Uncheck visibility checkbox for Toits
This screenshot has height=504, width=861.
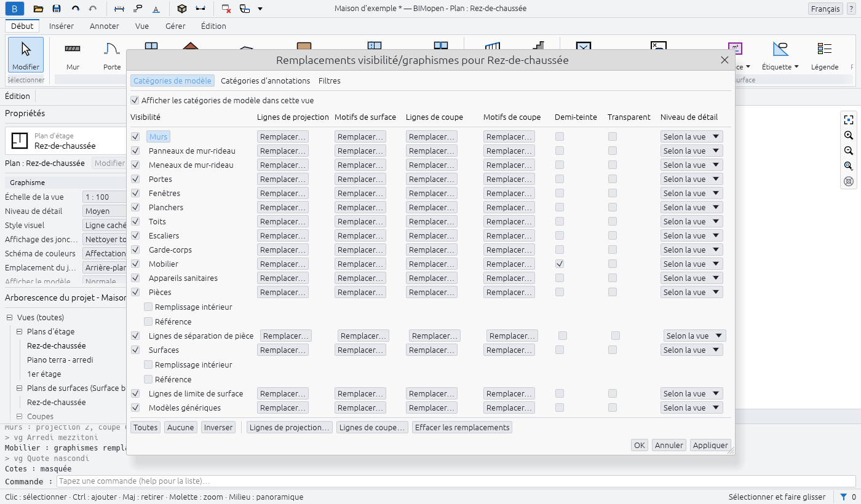pyautogui.click(x=135, y=221)
